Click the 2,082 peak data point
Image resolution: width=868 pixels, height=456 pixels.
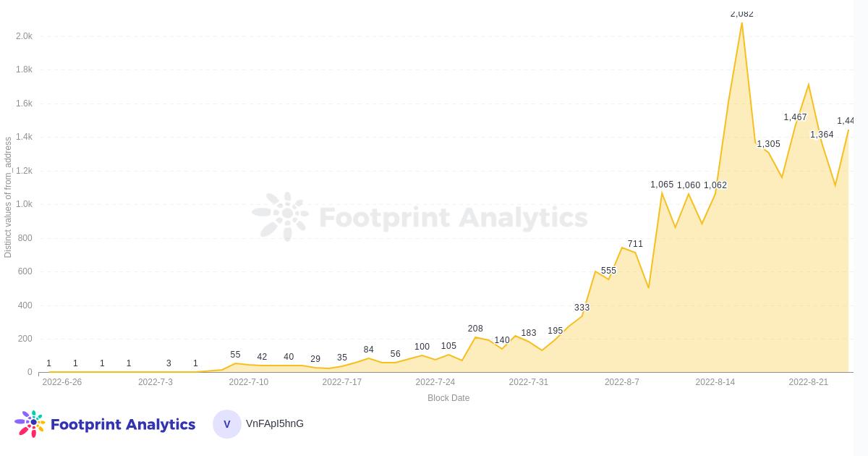pyautogui.click(x=741, y=22)
